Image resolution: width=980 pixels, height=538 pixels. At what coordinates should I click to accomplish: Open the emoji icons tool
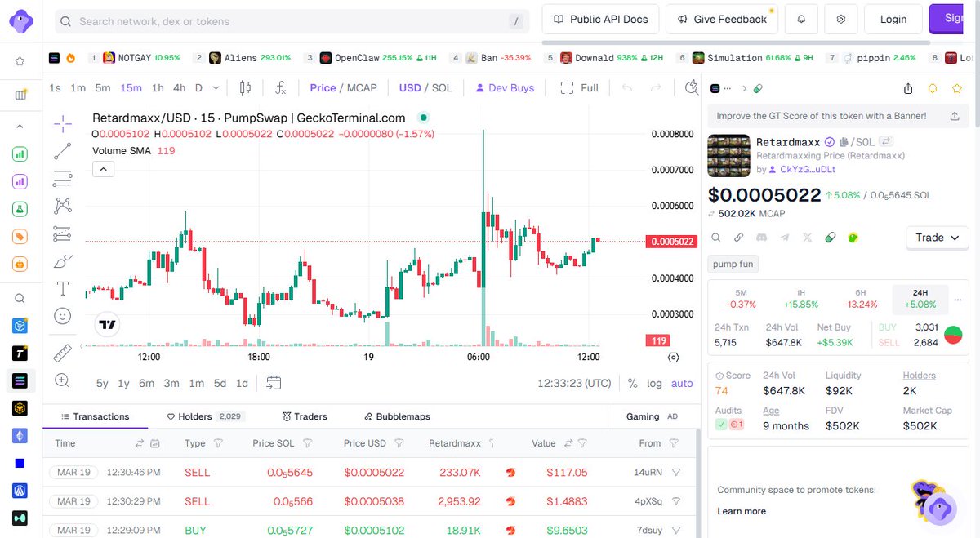pos(62,315)
